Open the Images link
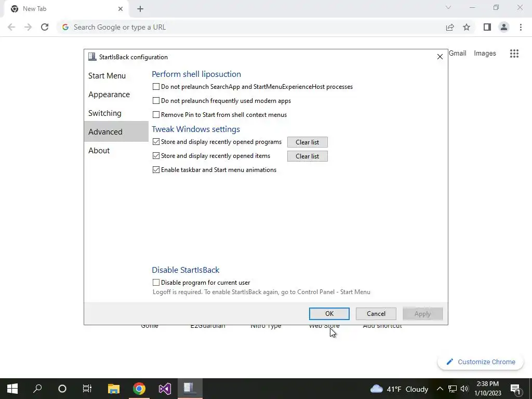The height and width of the screenshot is (399, 532). click(x=485, y=54)
